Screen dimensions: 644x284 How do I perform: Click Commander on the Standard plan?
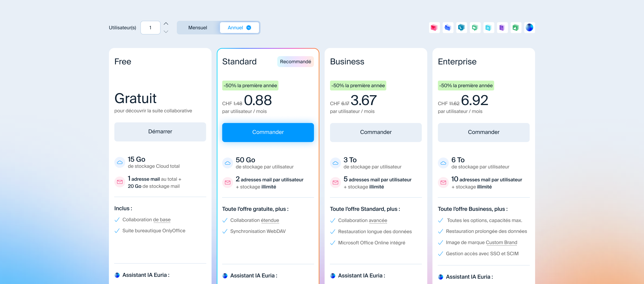pos(268,132)
